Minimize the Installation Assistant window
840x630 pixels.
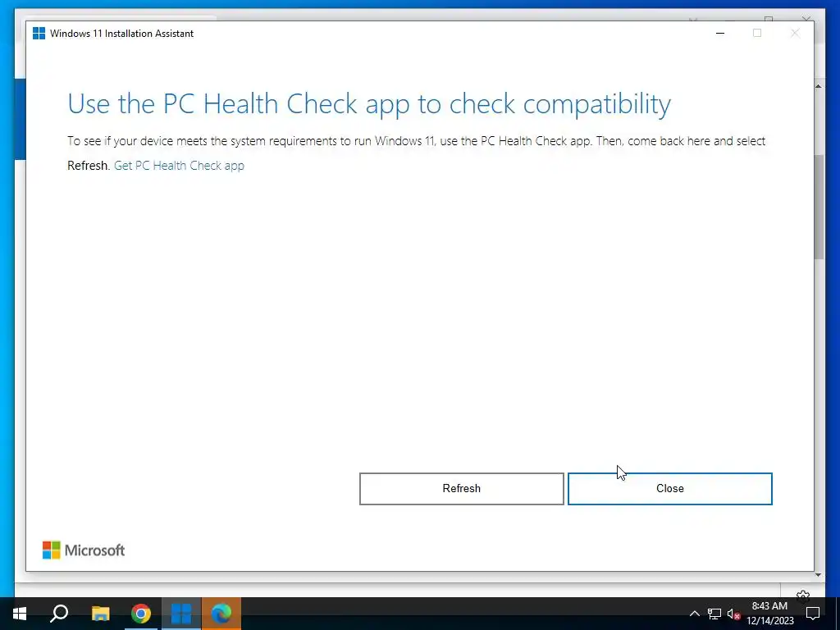coord(720,33)
